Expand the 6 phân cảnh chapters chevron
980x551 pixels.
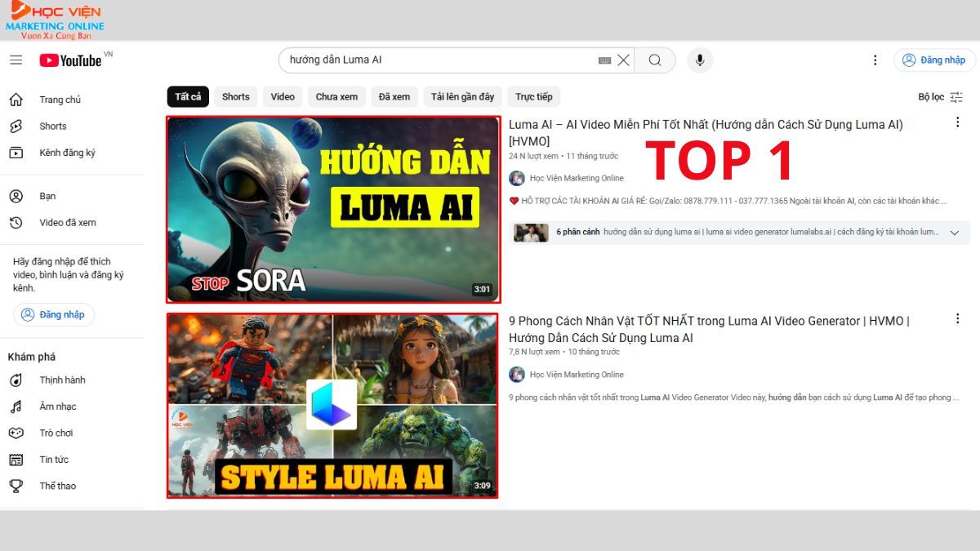tap(954, 232)
